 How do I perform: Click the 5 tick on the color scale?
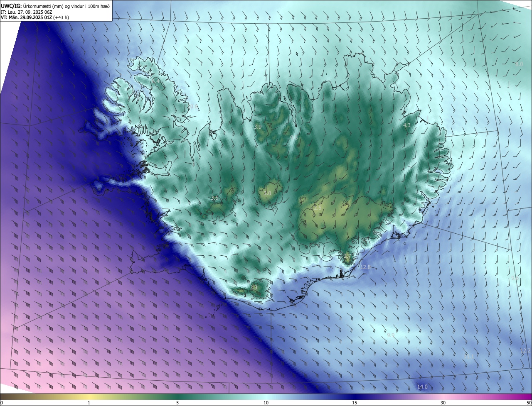click(x=177, y=403)
